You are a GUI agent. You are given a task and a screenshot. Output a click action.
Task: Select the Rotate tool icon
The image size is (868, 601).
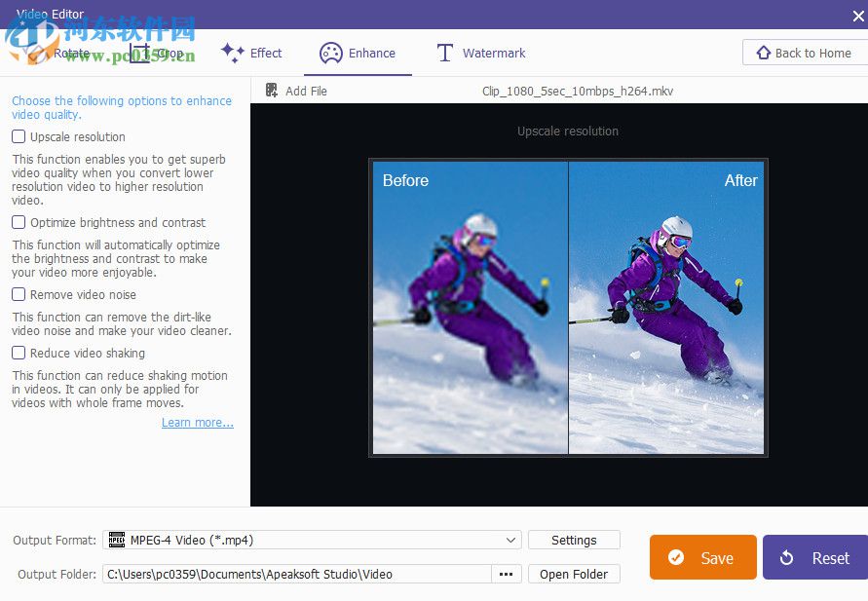tap(39, 54)
